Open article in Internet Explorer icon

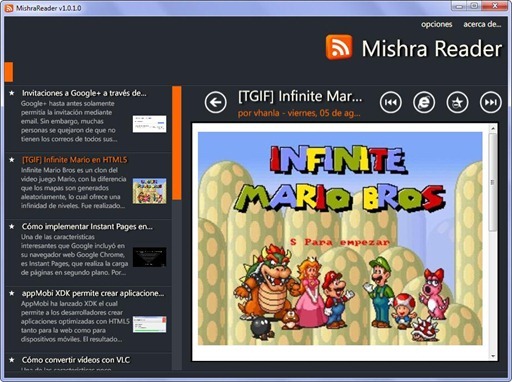(x=424, y=102)
